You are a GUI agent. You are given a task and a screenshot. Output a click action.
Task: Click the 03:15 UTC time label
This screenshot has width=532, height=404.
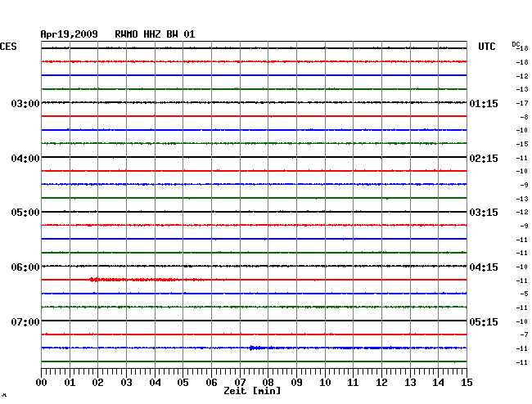pos(484,213)
